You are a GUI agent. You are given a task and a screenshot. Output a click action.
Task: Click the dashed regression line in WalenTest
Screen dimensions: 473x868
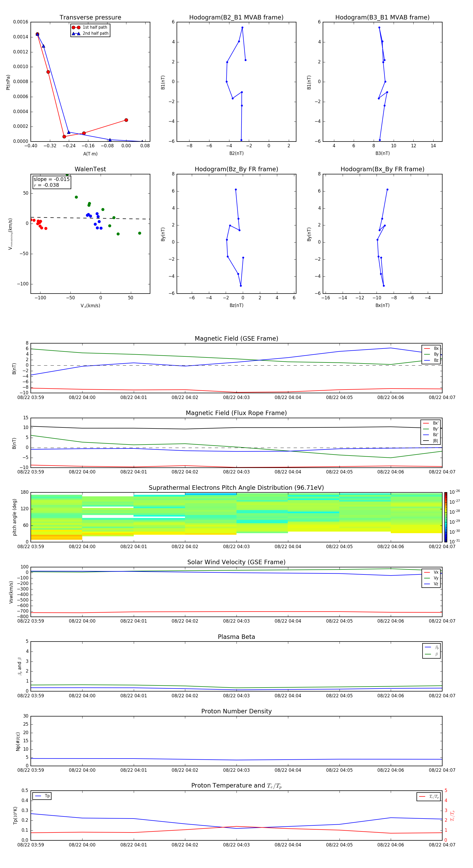click(90, 218)
